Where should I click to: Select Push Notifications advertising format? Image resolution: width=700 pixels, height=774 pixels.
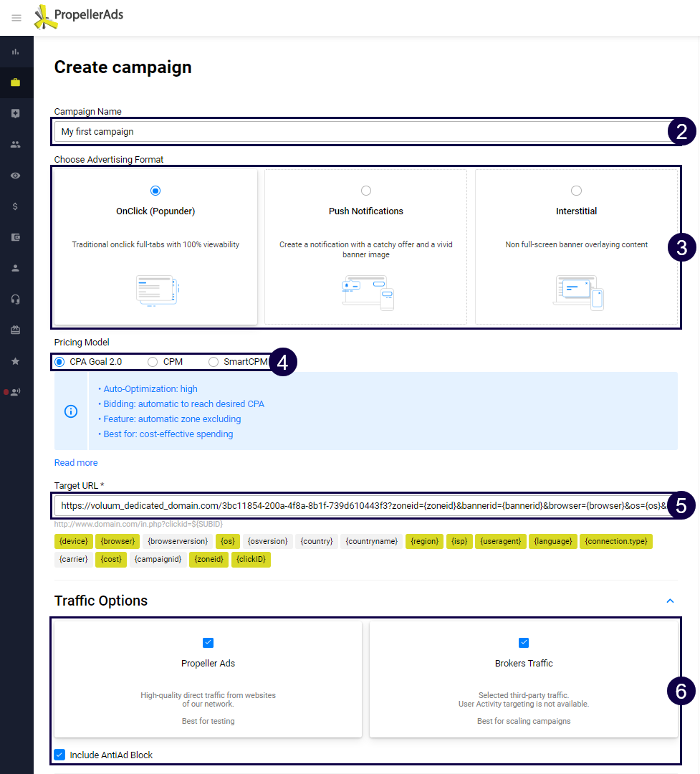pos(366,191)
